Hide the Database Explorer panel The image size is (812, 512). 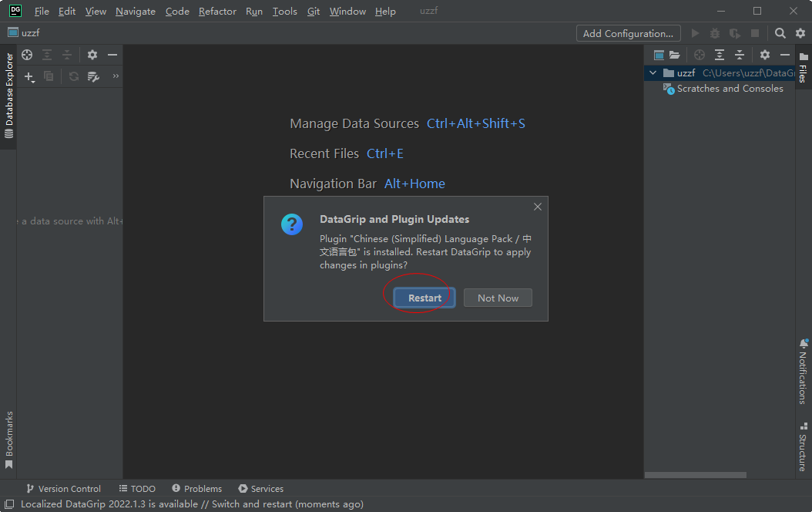112,55
